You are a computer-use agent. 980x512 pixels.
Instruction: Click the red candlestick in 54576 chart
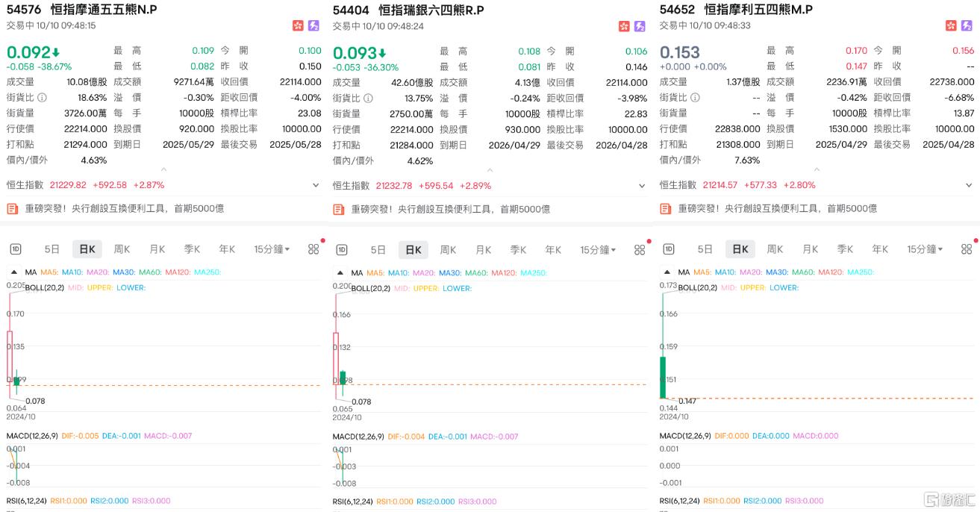coord(10,356)
